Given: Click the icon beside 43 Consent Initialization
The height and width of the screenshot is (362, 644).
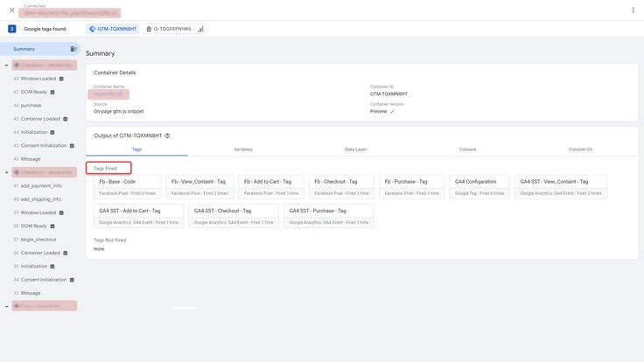Looking at the screenshot, I should click(x=72, y=146).
